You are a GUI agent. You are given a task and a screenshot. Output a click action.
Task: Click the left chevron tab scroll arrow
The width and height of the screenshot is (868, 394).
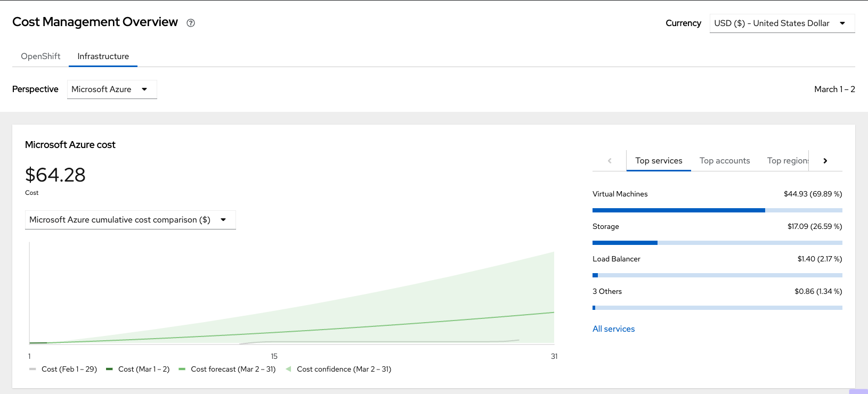[x=610, y=161]
